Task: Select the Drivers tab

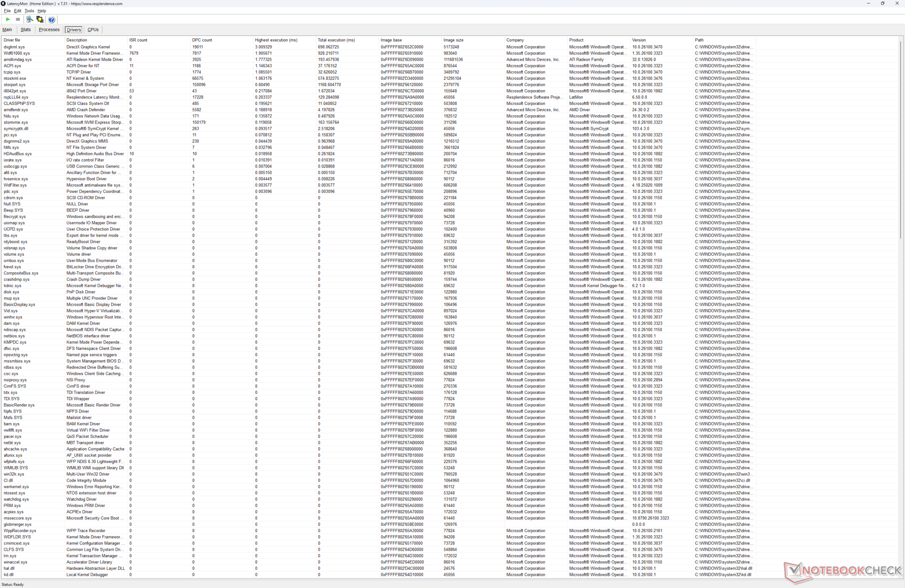Action: (x=74, y=30)
